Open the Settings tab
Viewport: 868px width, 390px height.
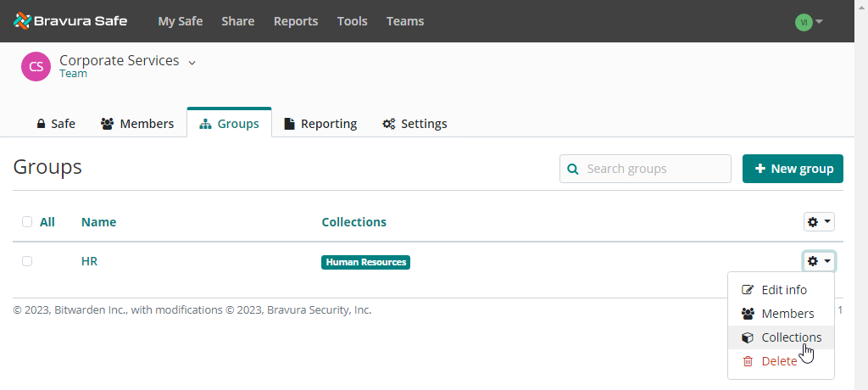[415, 124]
